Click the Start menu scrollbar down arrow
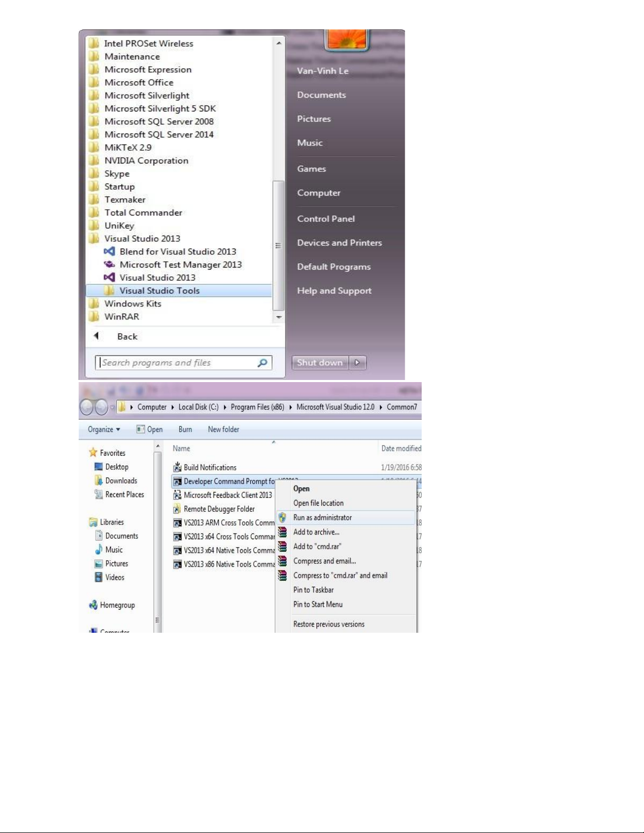This screenshot has height=833, width=644. pos(279,317)
